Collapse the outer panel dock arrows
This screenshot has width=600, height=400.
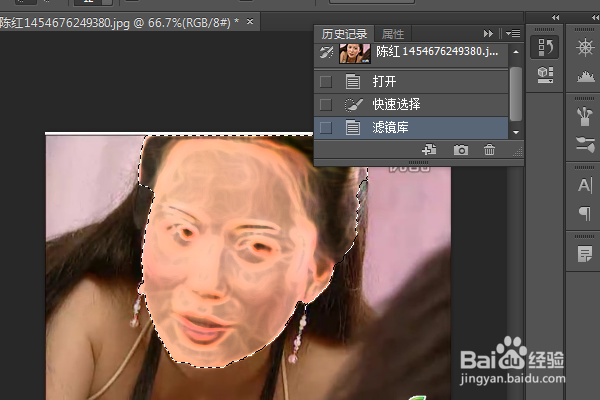pyautogui.click(x=595, y=17)
